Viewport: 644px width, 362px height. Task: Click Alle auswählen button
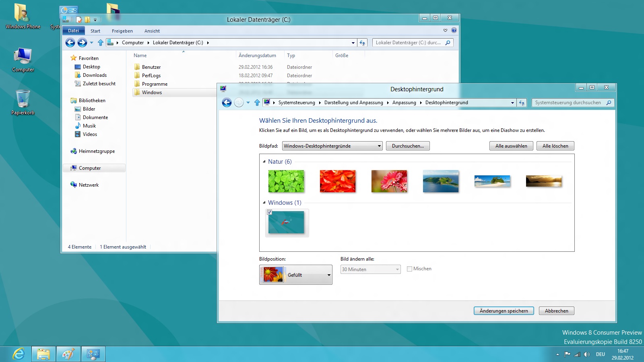pyautogui.click(x=511, y=146)
